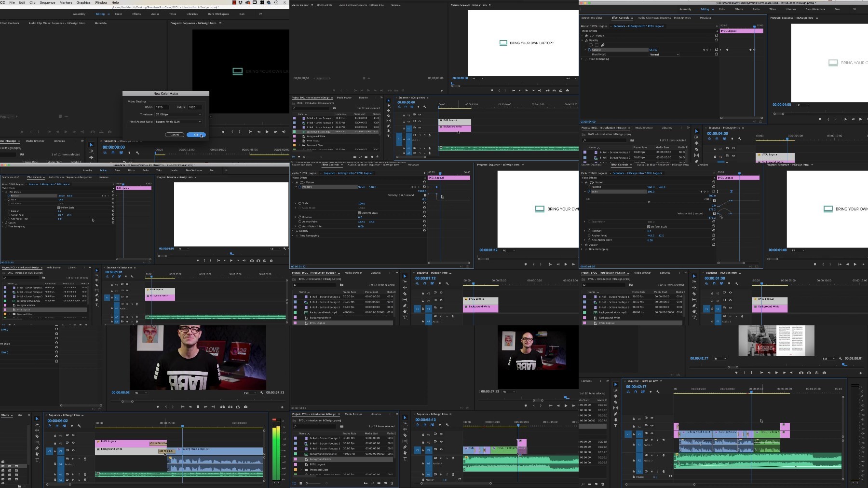Image resolution: width=868 pixels, height=488 pixels.
Task: Create an ellipse mask under Opacity
Action: (591, 45)
